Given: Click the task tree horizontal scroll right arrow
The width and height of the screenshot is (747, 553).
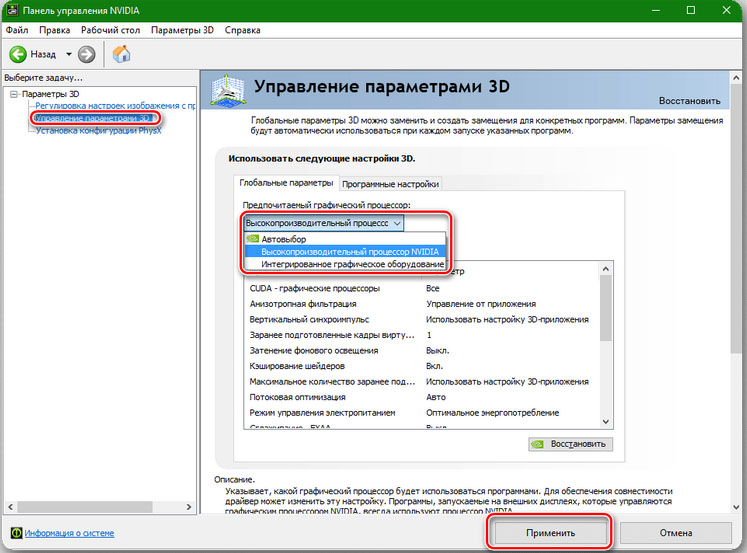Looking at the screenshot, I should click(189, 507).
